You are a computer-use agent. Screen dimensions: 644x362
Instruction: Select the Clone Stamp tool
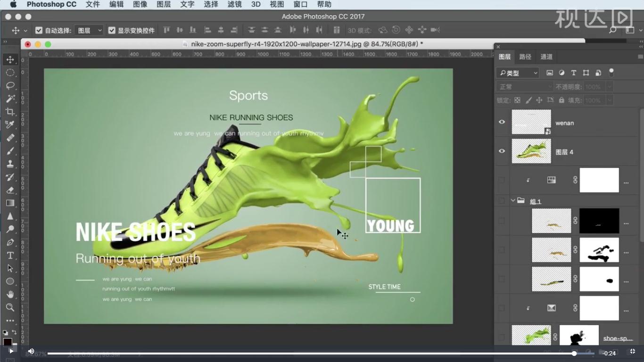(10, 164)
